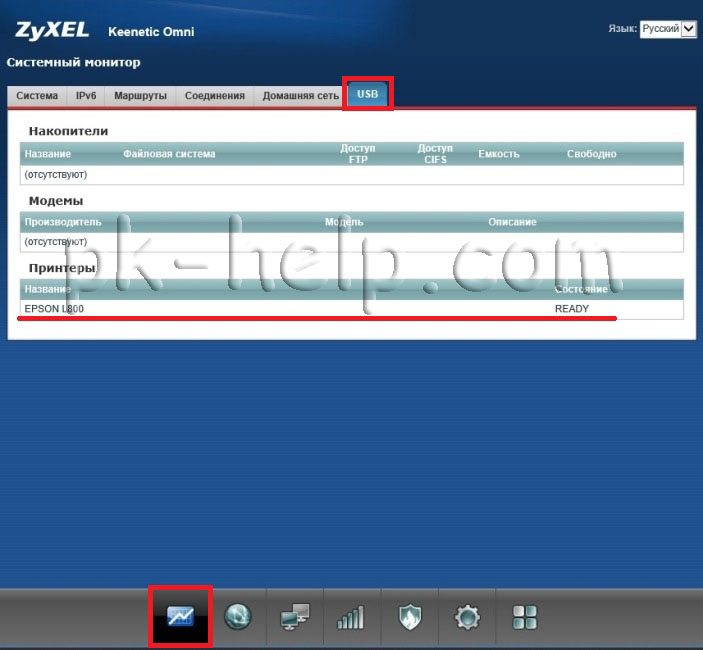The image size is (703, 650).
Task: Switch to the Система tab
Action: (x=37, y=96)
